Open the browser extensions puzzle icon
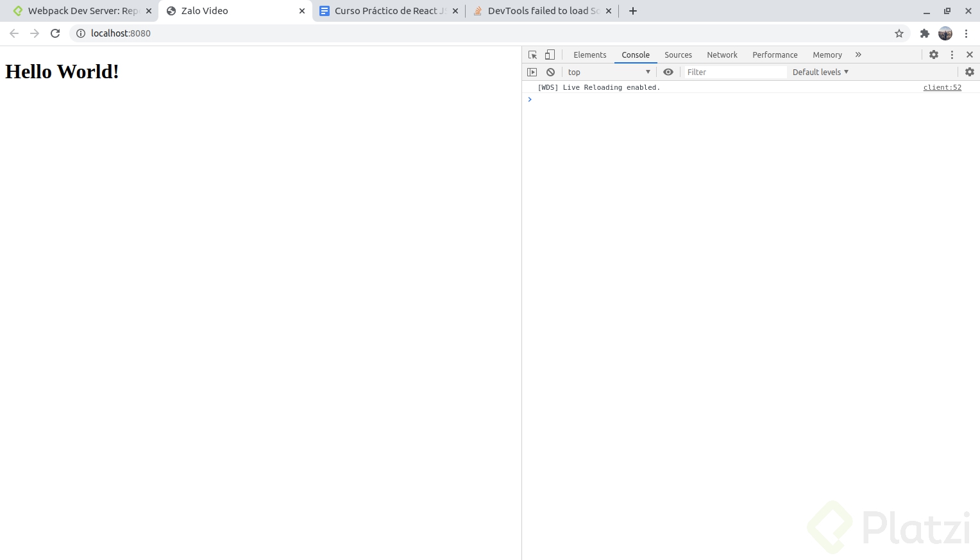 [924, 33]
